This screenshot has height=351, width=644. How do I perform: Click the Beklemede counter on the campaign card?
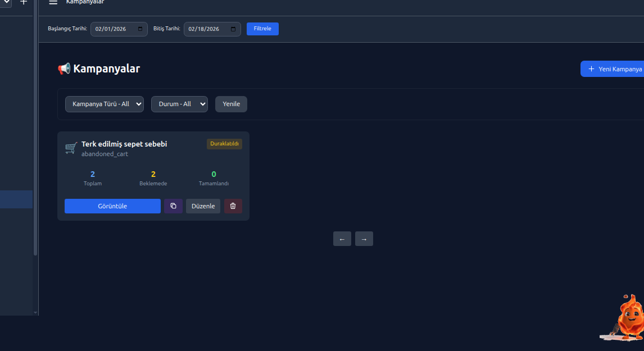click(x=153, y=178)
